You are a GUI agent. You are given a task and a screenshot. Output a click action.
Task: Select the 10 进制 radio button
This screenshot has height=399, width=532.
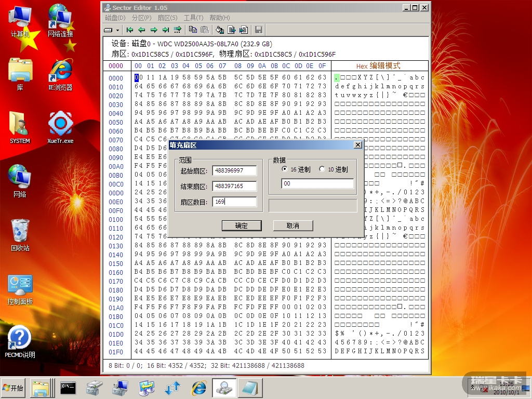322,169
